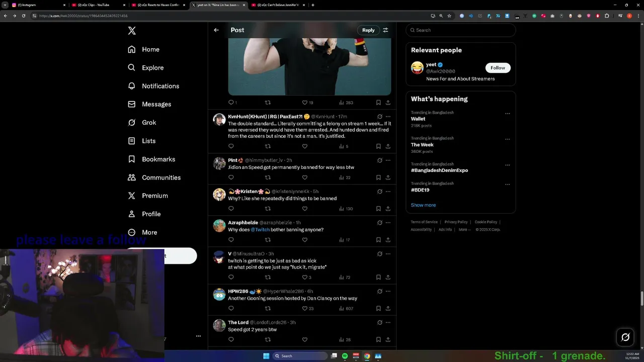The width and height of the screenshot is (644, 362).
Task: Open more options for #BangladeshDenimExpo trend
Action: (x=507, y=165)
